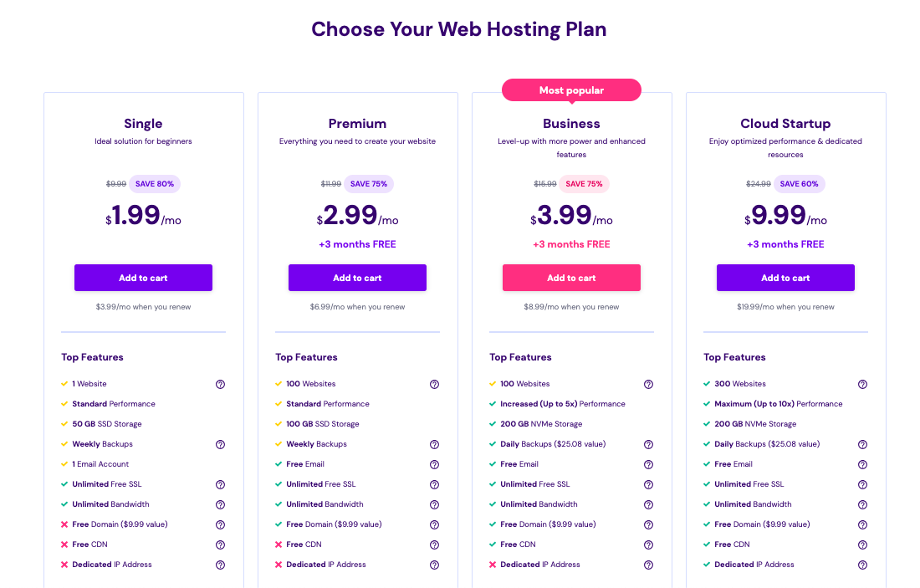The image size is (920, 588).
Task: Add the Premium plan to cart
Action: click(x=357, y=278)
